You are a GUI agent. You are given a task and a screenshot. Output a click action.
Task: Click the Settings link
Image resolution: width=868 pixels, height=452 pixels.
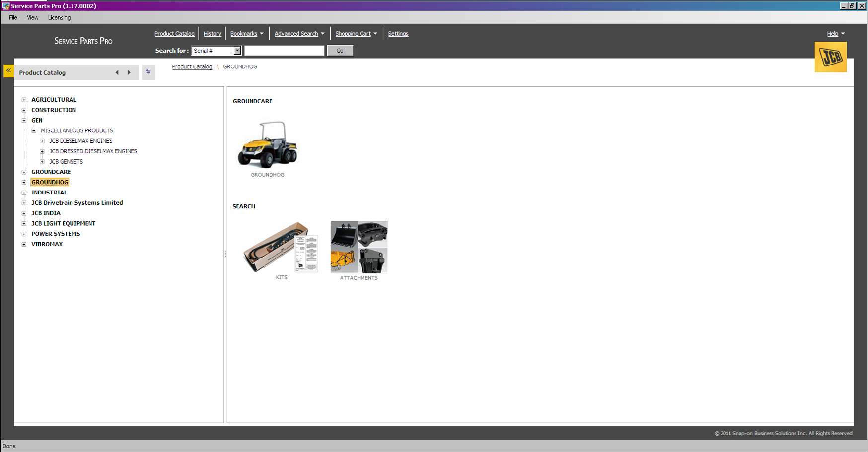click(398, 34)
